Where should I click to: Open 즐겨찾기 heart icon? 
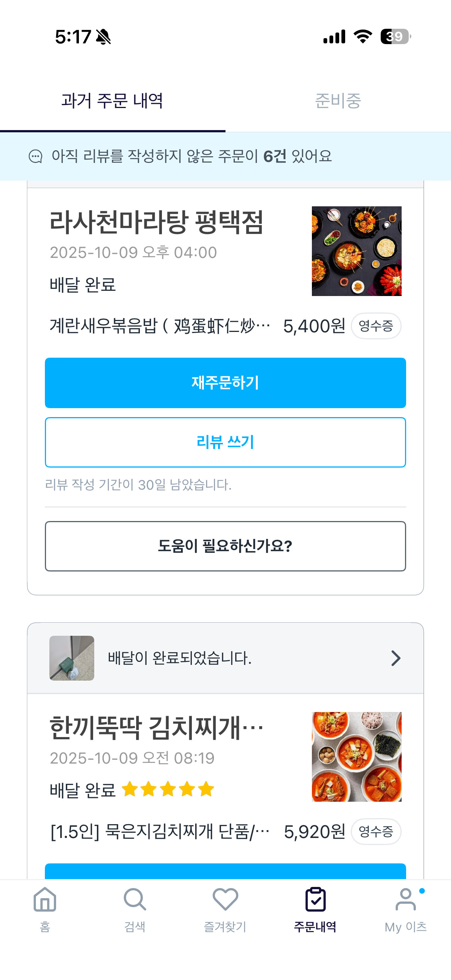pos(225,899)
